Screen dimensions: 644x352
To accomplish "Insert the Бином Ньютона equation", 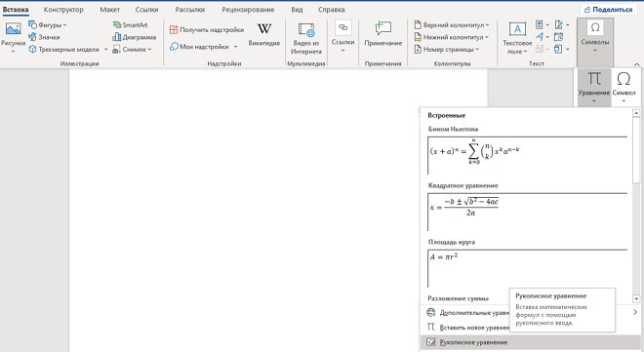I will pyautogui.click(x=527, y=155).
